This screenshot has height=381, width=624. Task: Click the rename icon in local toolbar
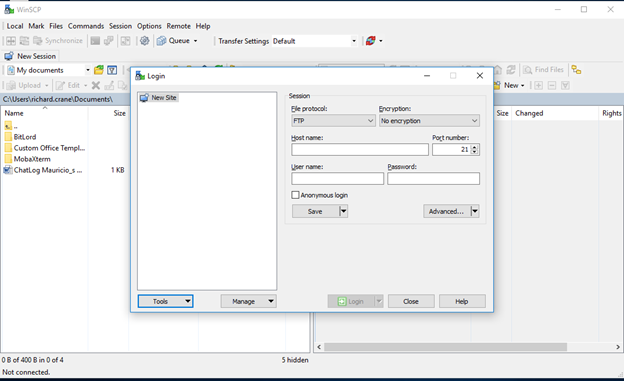(109, 85)
